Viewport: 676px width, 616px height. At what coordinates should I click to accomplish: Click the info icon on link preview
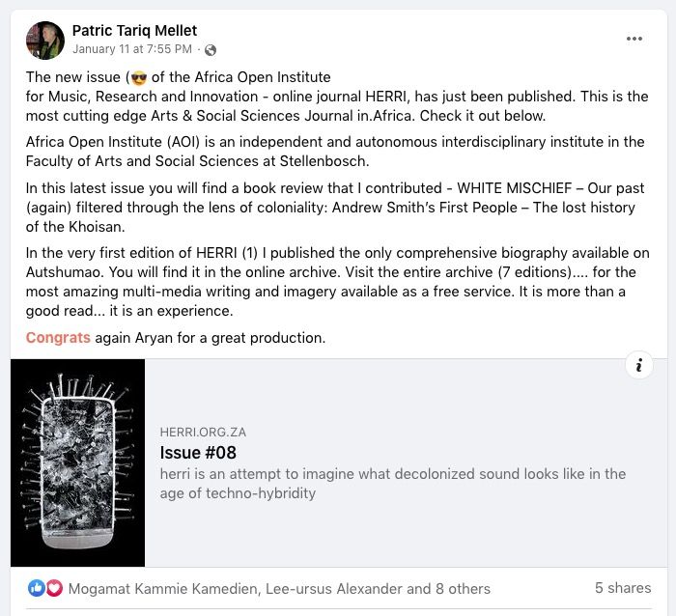tap(639, 365)
